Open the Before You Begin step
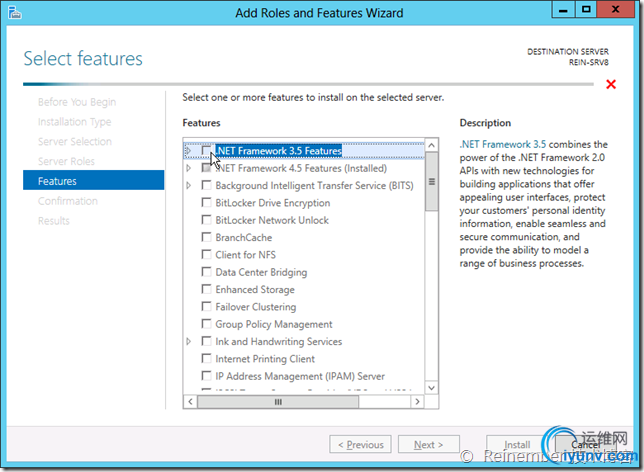 pyautogui.click(x=77, y=102)
